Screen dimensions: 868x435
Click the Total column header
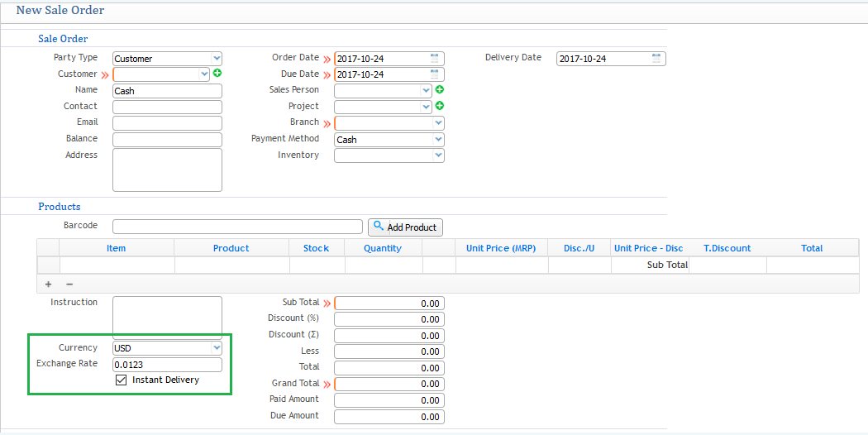coord(812,248)
